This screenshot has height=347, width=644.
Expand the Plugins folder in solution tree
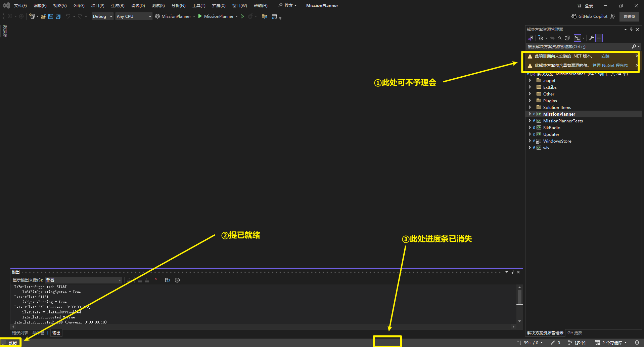530,101
